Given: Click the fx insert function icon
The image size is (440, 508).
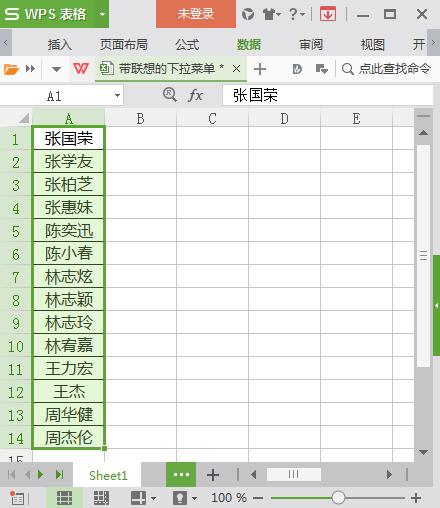Looking at the screenshot, I should 195,95.
